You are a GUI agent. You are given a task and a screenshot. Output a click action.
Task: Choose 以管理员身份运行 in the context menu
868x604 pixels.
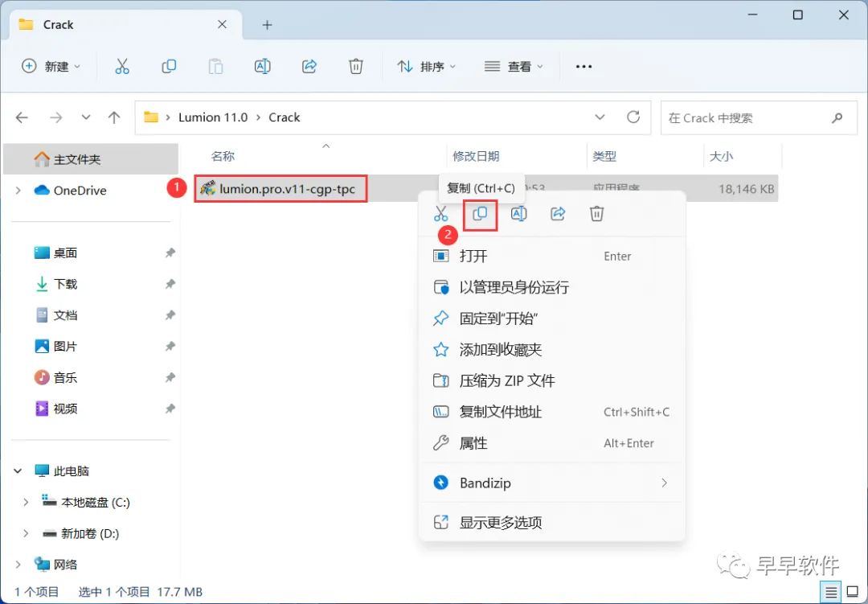click(552, 287)
